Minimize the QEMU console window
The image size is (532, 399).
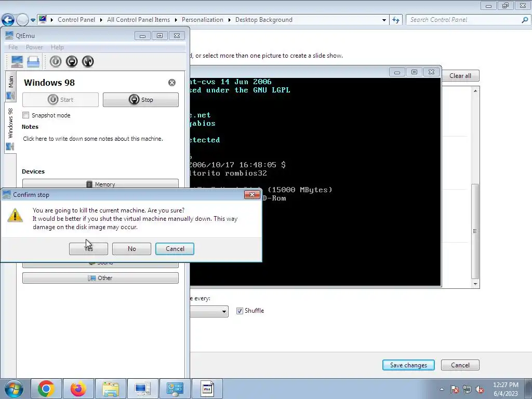[x=397, y=72]
